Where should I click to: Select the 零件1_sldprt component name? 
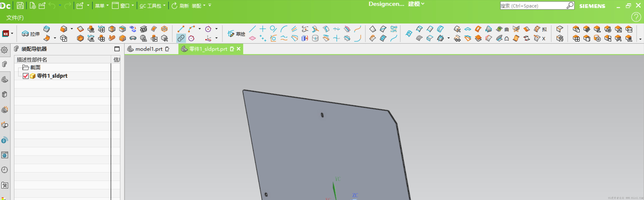point(52,76)
